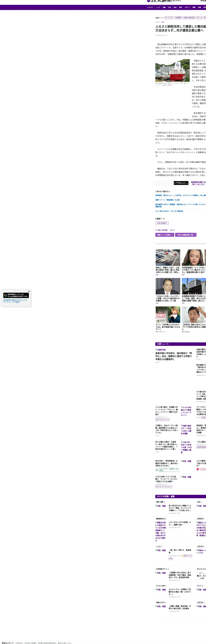Viewport: 206px width, 644px height.
Task: Click the small doctor avatar icon near ヨミドクター
Action: click(x=157, y=470)
